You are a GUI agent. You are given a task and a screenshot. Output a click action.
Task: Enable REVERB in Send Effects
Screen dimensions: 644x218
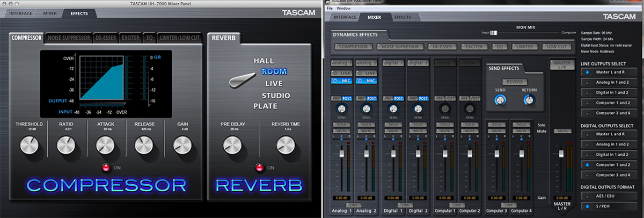515,82
